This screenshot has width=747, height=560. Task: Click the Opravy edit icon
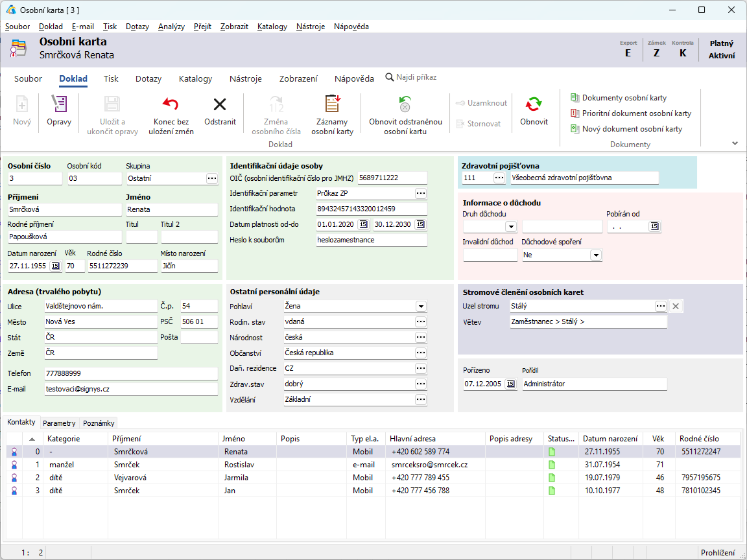(59, 104)
